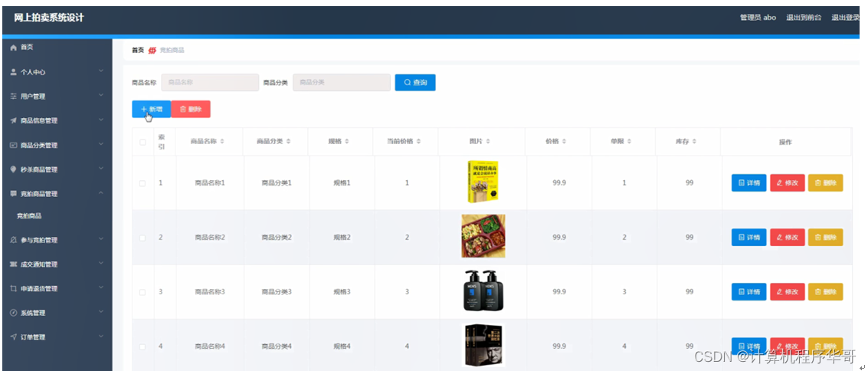Image resolution: width=868 pixels, height=371 pixels.
Task: Sort table by 商品名称 column arrows
Action: click(x=222, y=142)
